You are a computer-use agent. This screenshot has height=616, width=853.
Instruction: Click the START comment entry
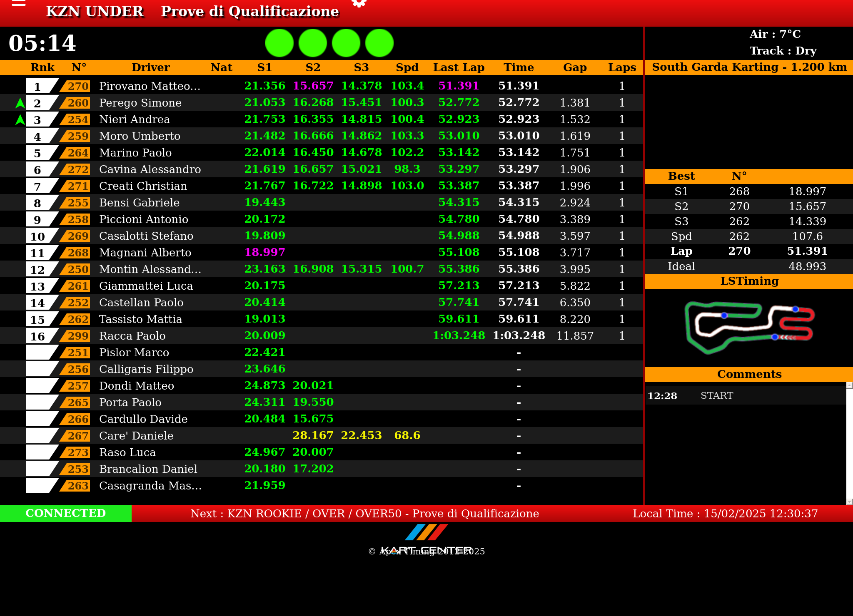716,395
